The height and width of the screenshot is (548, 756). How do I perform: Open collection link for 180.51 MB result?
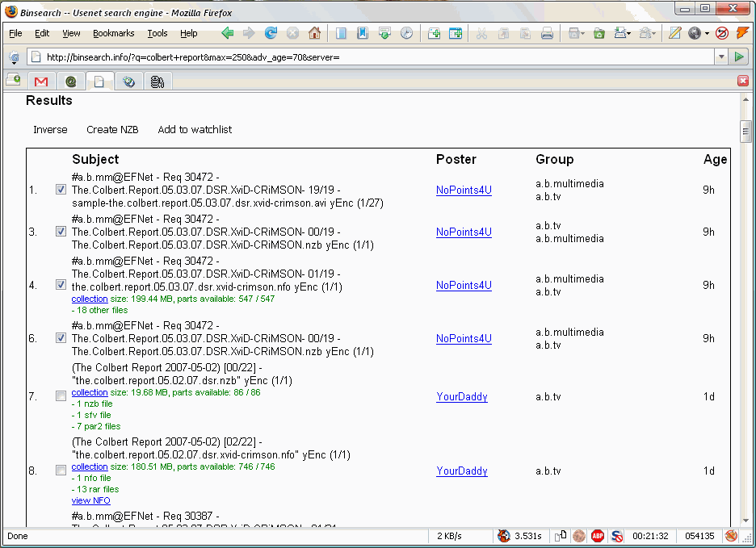coord(90,466)
